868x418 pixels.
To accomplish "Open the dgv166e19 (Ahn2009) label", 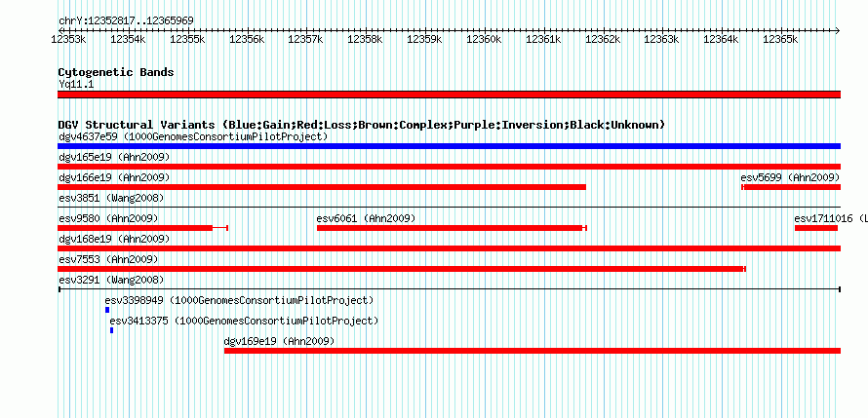I will [114, 177].
